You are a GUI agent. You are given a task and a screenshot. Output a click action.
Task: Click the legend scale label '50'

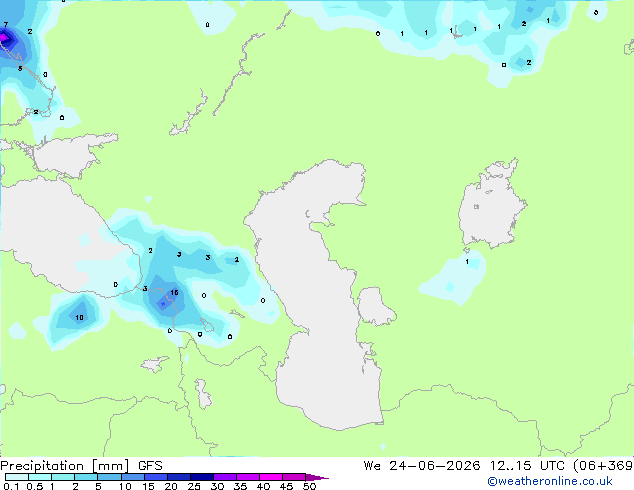[309, 486]
